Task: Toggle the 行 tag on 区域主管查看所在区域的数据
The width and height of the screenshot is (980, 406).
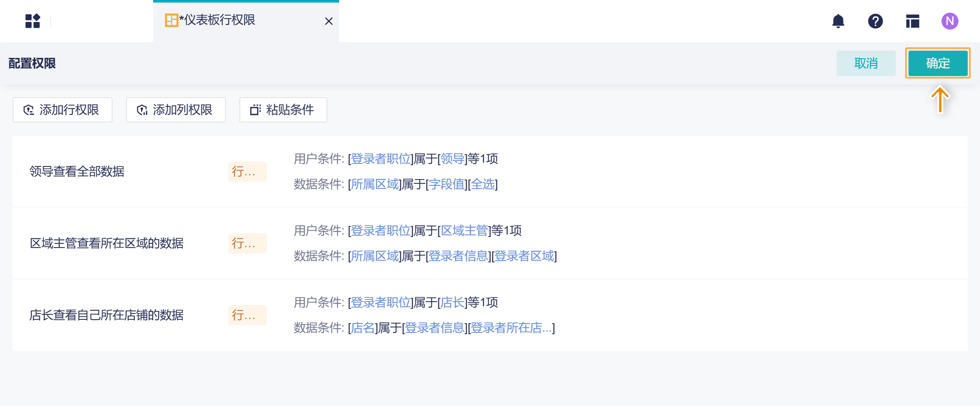Action: pyautogui.click(x=247, y=243)
